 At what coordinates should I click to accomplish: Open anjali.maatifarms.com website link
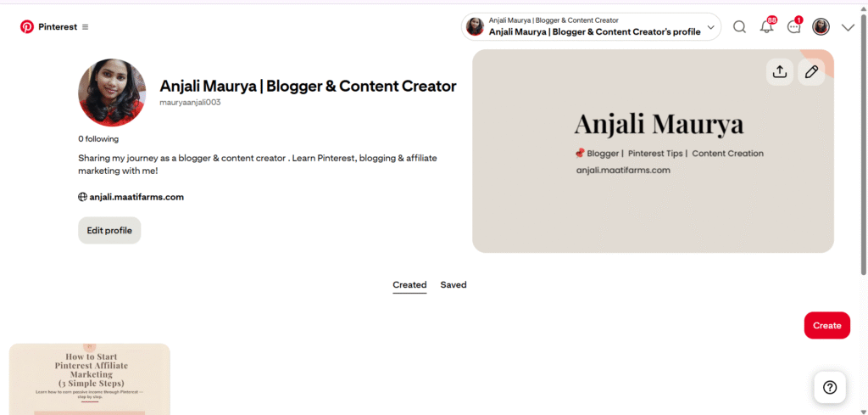coord(136,197)
